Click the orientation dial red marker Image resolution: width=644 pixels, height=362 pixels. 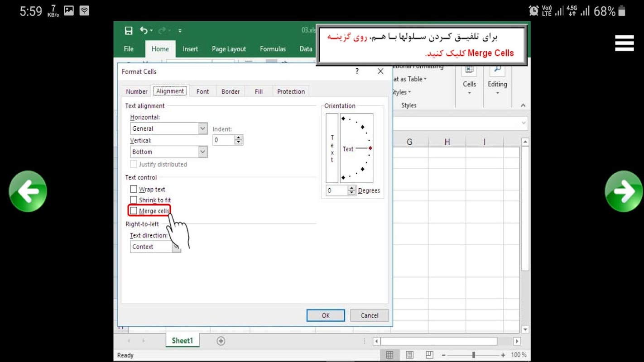370,148
